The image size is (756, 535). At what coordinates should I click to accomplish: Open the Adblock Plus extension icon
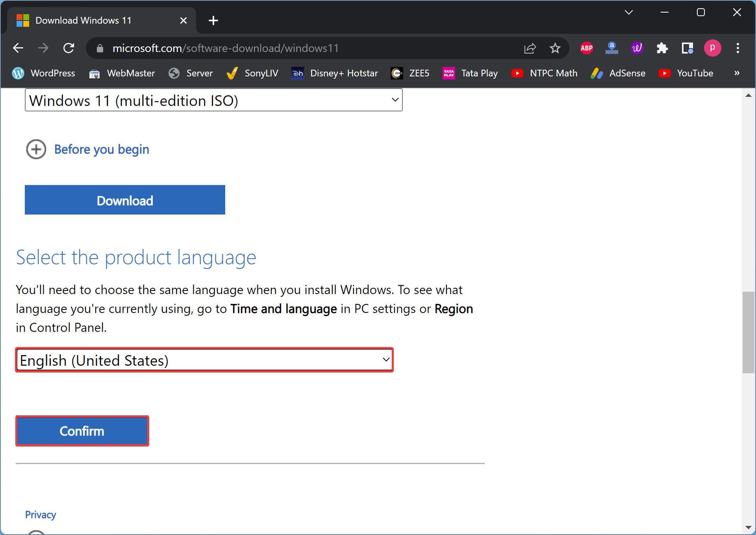tap(587, 48)
